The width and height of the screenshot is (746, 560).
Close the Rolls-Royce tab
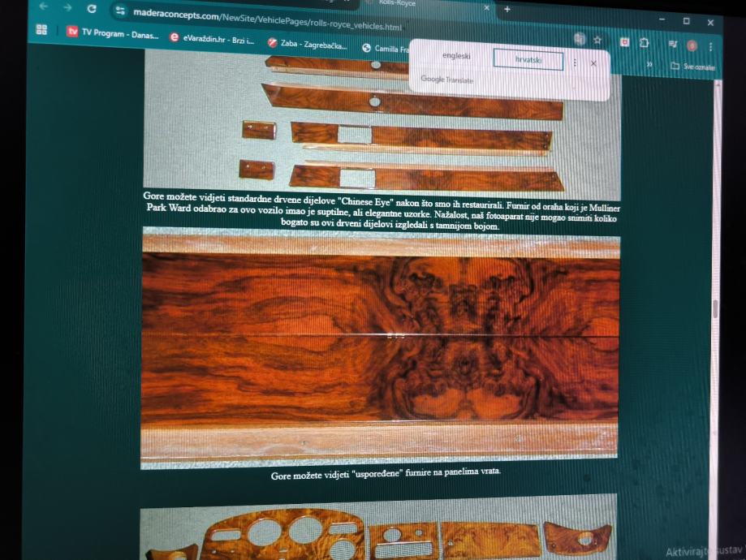tap(487, 7)
